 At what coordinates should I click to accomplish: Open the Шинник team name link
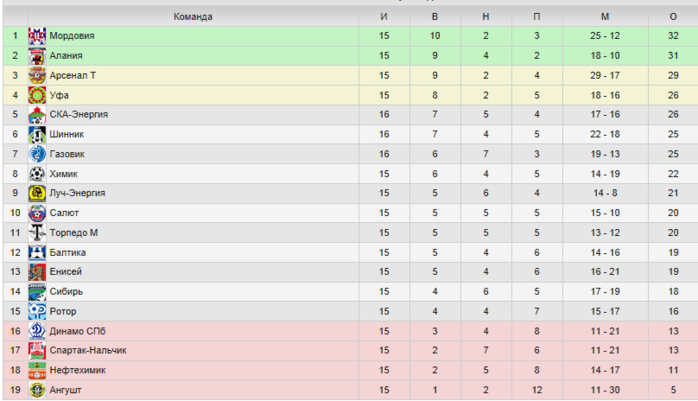coord(67,134)
